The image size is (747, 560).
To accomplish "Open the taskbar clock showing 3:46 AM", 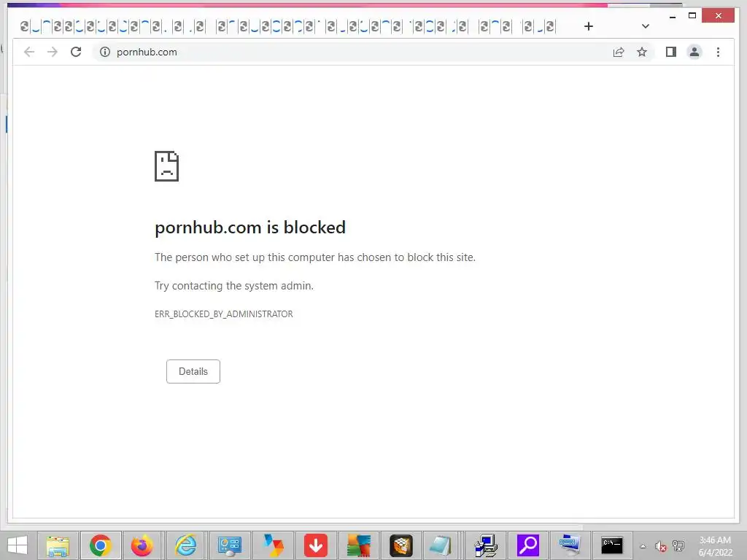I will (x=715, y=545).
